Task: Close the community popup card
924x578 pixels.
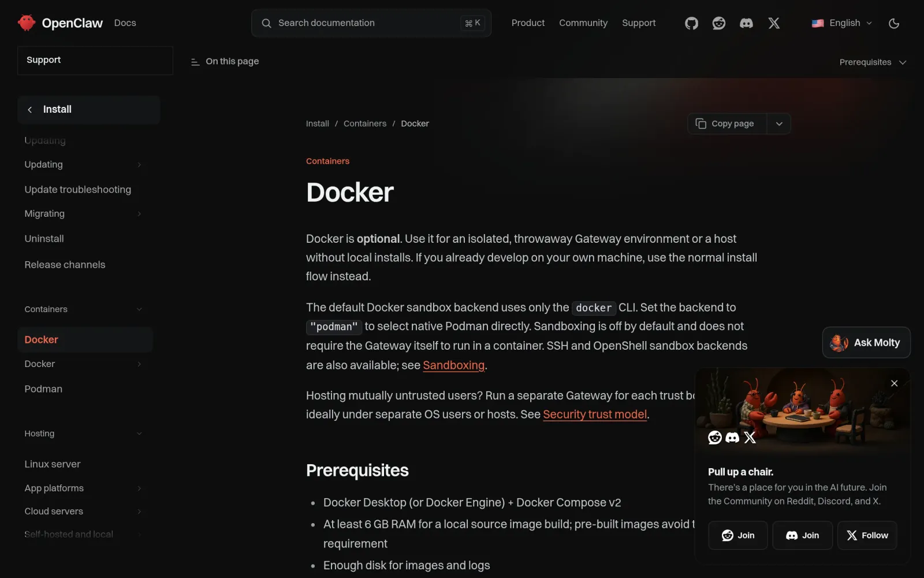Action: coord(894,383)
